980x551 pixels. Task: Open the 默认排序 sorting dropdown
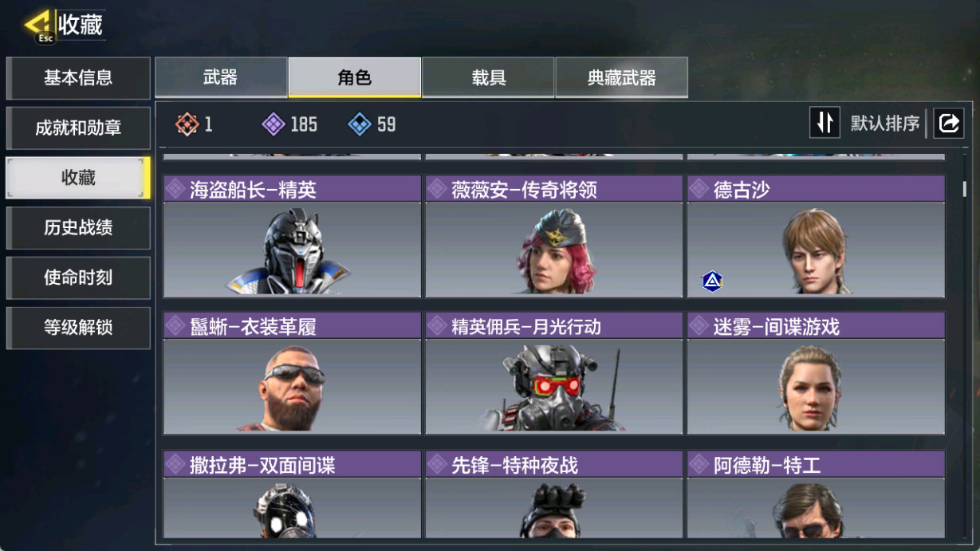[884, 124]
